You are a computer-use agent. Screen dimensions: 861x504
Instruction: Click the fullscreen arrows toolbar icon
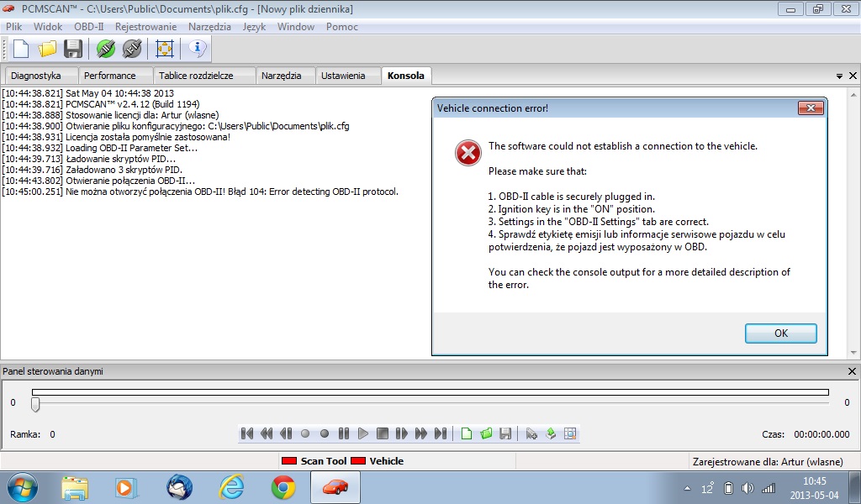[x=165, y=49]
